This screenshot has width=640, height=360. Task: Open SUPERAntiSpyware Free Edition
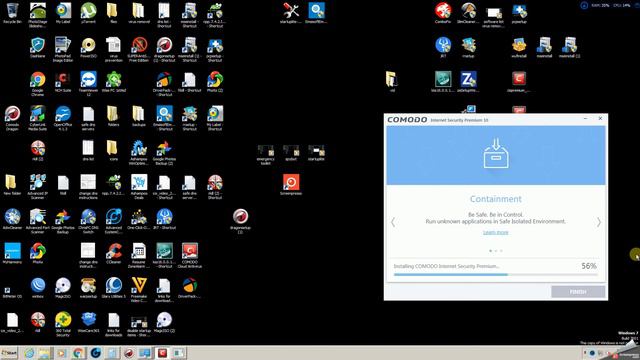(x=139, y=49)
